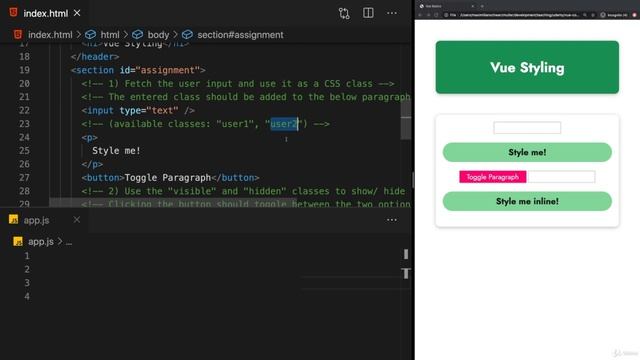Click the button Toggle Paragraph code on line 27
The image size is (640, 360).
click(170, 178)
